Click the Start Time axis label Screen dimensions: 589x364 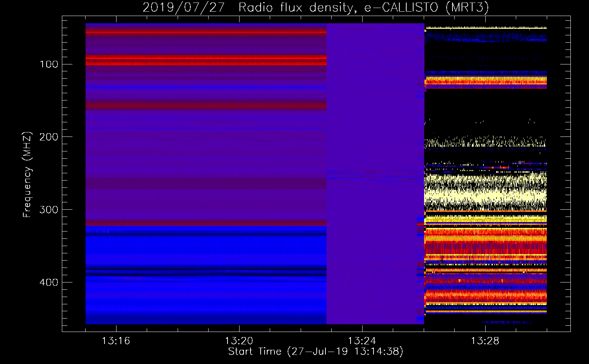coord(316,352)
